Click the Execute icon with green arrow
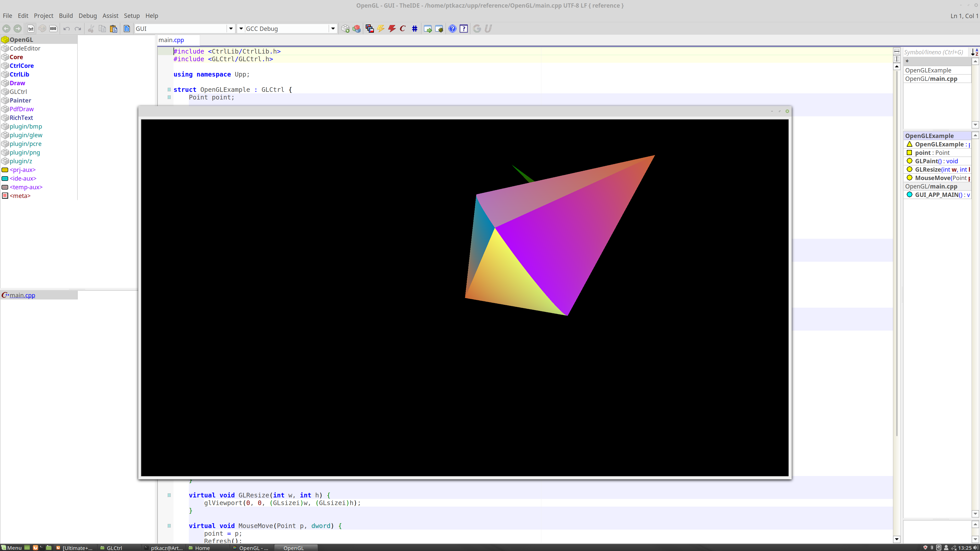Screen dimensions: 980x551 tap(428, 29)
